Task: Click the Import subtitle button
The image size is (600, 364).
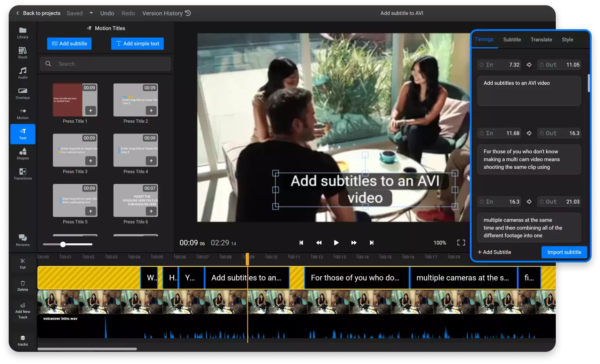Action: pos(564,252)
